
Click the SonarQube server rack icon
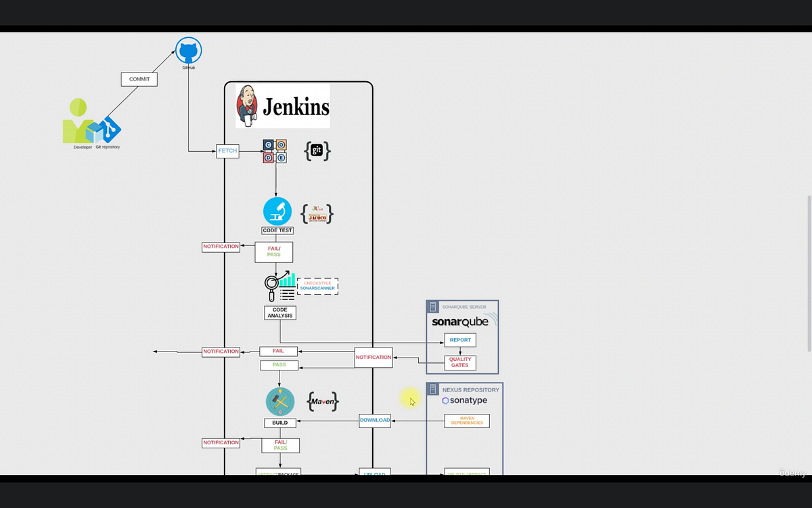click(432, 306)
